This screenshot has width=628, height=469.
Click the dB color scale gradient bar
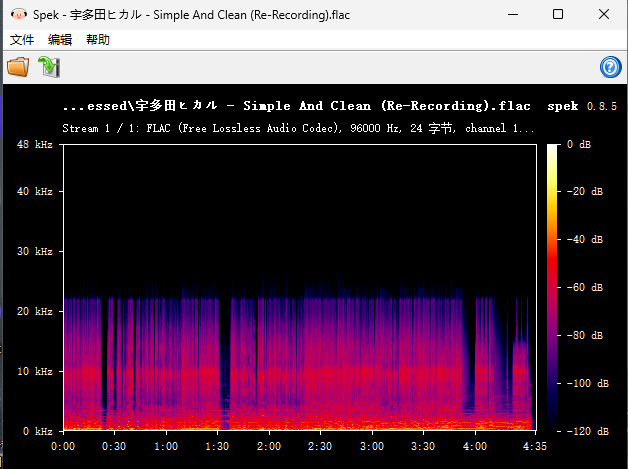pos(553,287)
